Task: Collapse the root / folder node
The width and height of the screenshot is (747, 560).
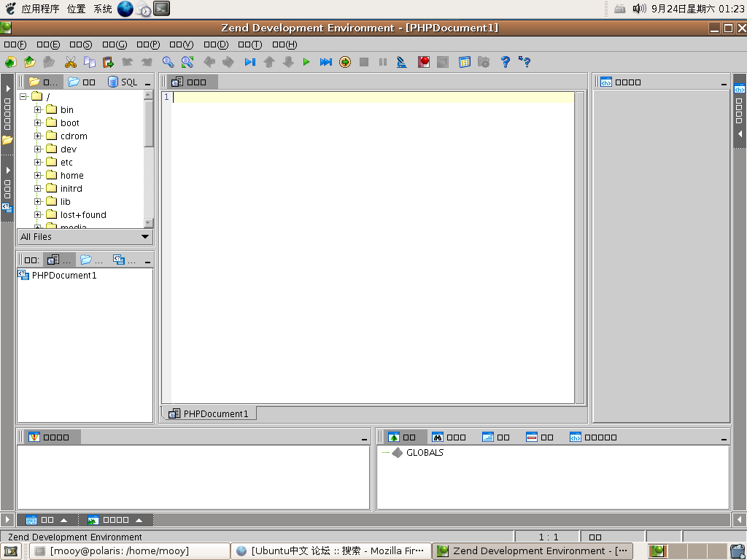Action: [x=23, y=97]
